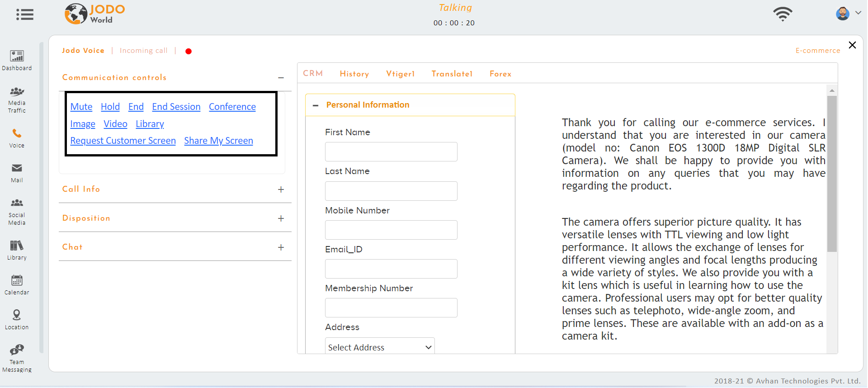
Task: Open the profile dropdown chevron
Action: (858, 13)
